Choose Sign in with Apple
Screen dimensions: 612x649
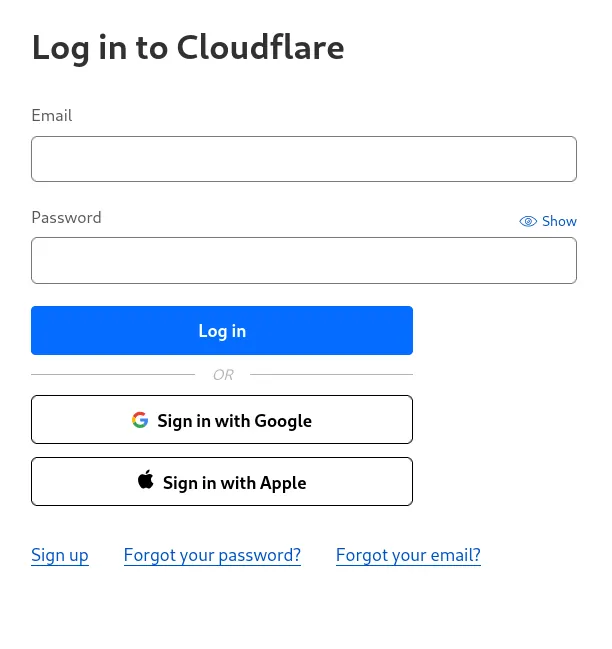coord(222,482)
